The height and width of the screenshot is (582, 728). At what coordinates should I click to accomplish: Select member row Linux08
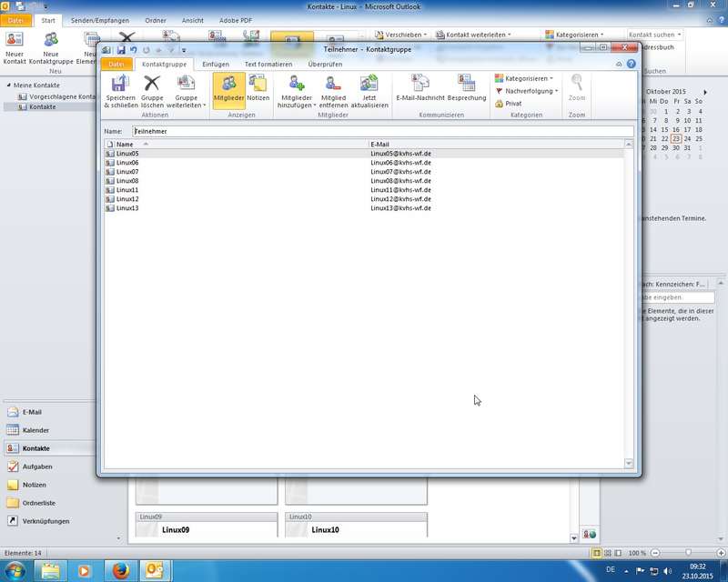364,181
